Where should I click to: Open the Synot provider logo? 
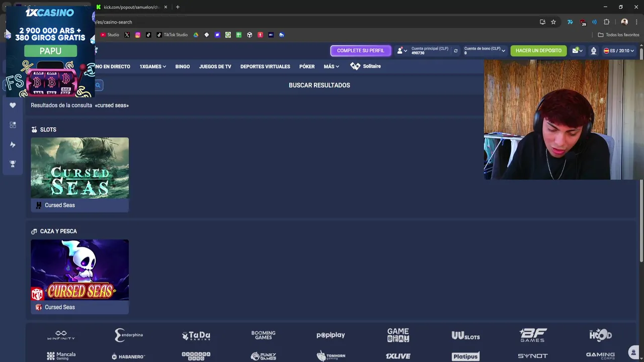pos(533,356)
